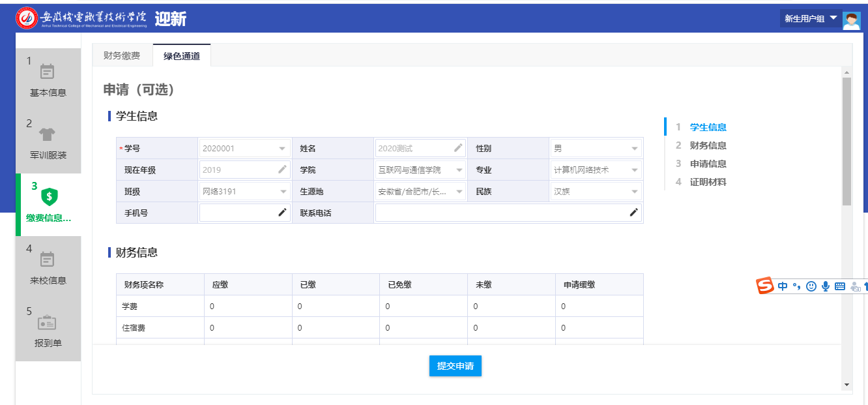The width and height of the screenshot is (868, 405).
Task: Click the scrollbar down arrow
Action: [846, 385]
